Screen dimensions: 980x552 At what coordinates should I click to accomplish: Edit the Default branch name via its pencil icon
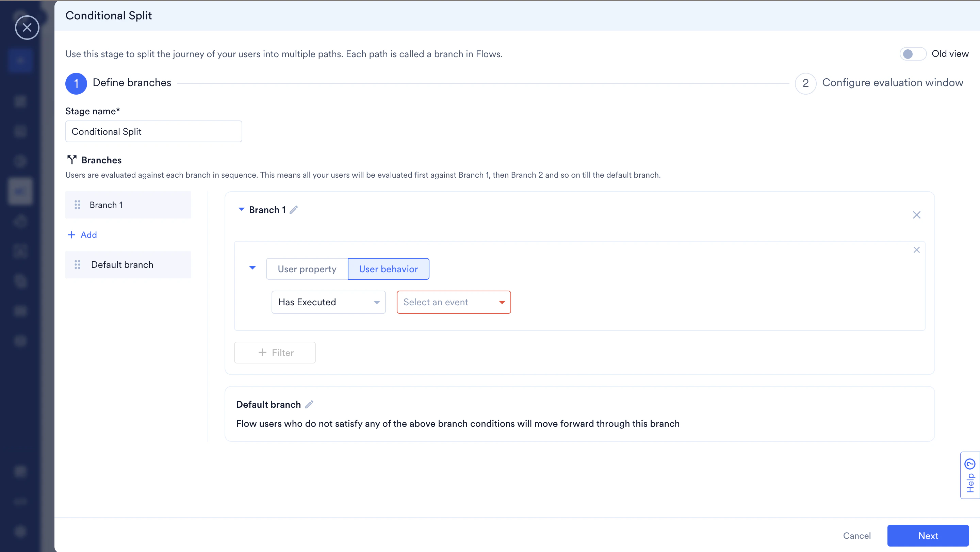pos(309,404)
